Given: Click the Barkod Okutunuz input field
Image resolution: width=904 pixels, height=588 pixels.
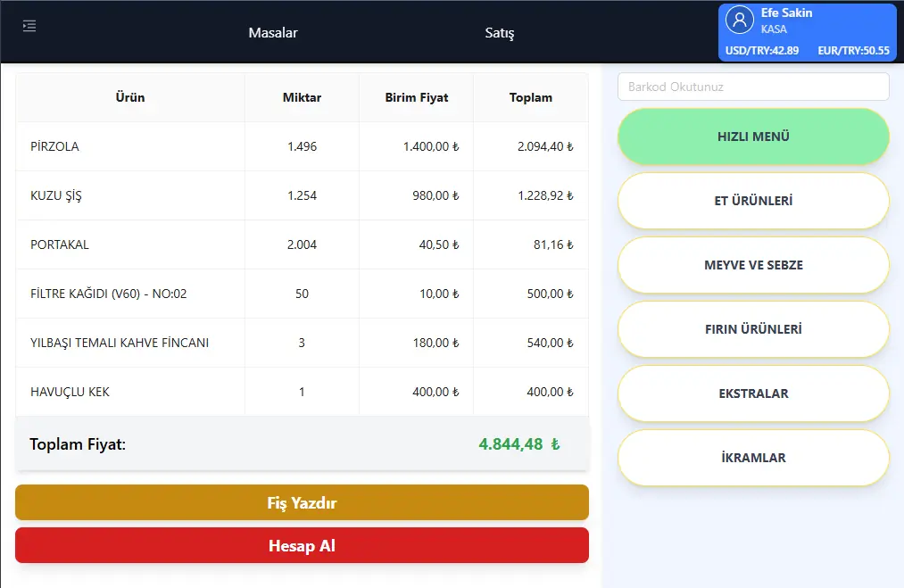Looking at the screenshot, I should click(753, 87).
